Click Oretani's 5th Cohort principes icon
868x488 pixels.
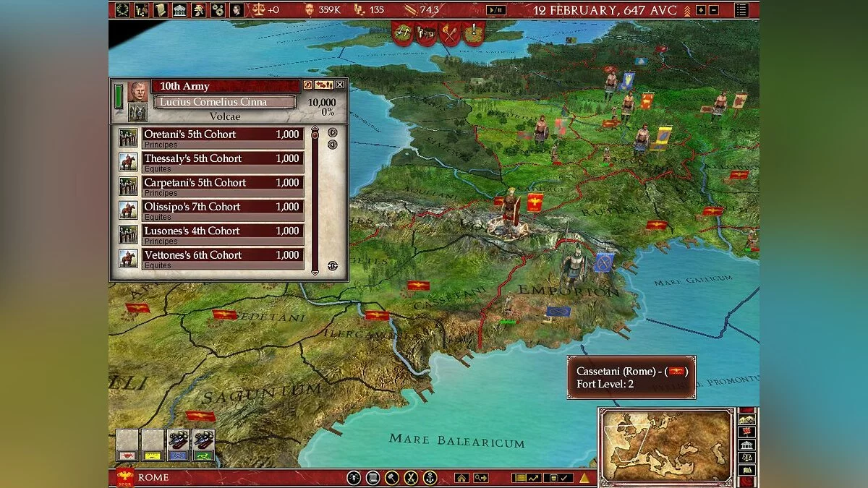tap(128, 137)
